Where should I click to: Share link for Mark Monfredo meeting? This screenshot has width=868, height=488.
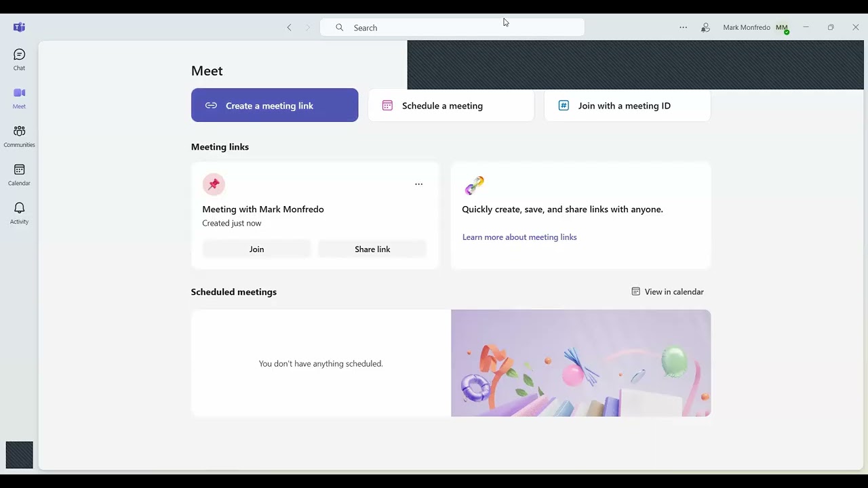[372, 249]
